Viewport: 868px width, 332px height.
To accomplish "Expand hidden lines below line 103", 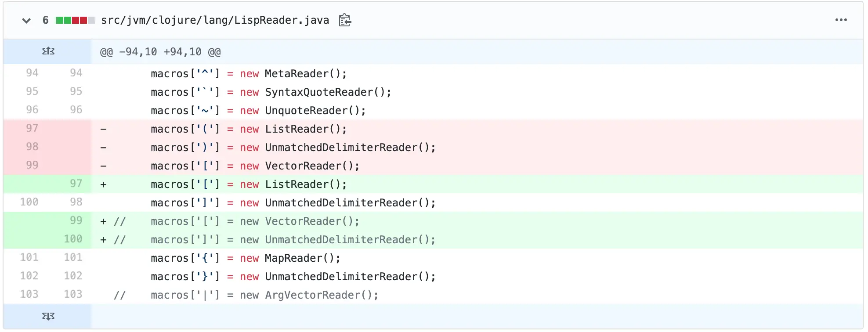I will click(48, 316).
